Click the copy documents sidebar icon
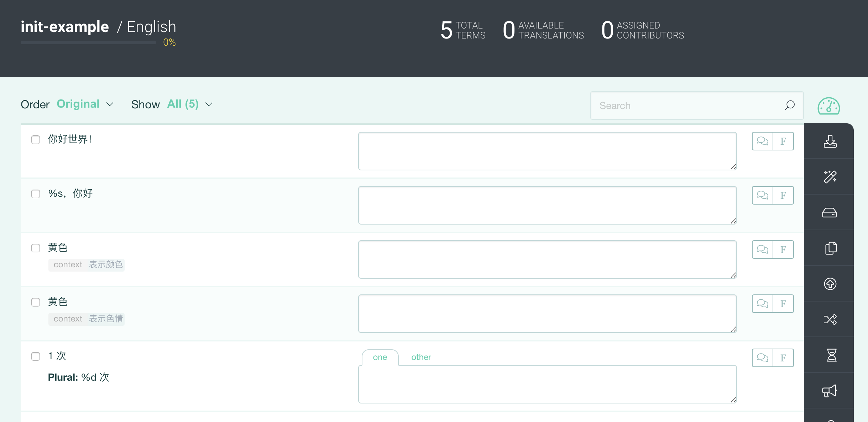This screenshot has height=422, width=868. pyautogui.click(x=830, y=248)
